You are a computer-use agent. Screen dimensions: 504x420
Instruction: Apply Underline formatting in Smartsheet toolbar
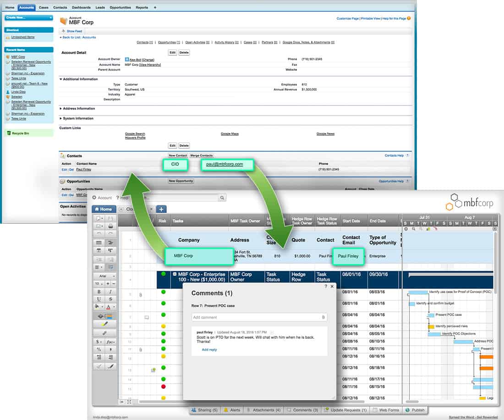(99, 299)
